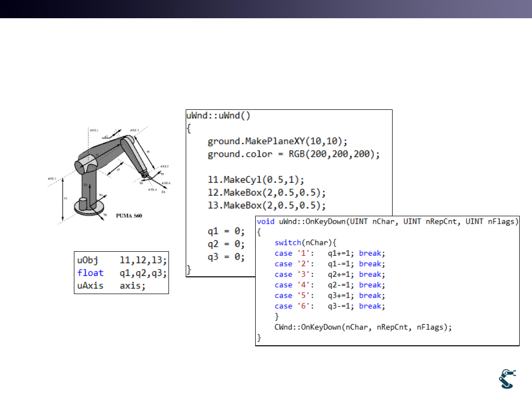The width and height of the screenshot is (532, 399).
Task: Click the 'void uWnd::OnKeyDown' function signature
Action: coord(387,222)
